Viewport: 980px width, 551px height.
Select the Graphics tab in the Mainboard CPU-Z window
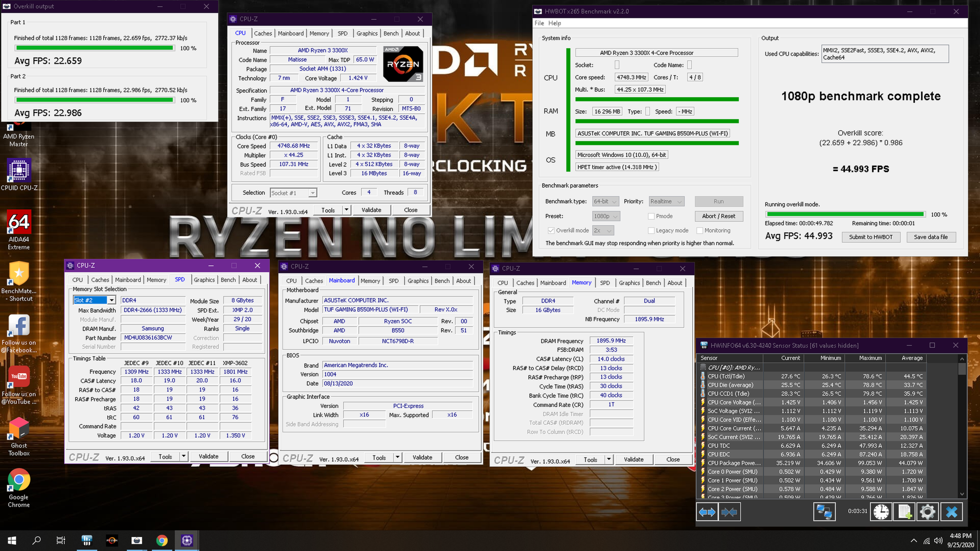(418, 281)
